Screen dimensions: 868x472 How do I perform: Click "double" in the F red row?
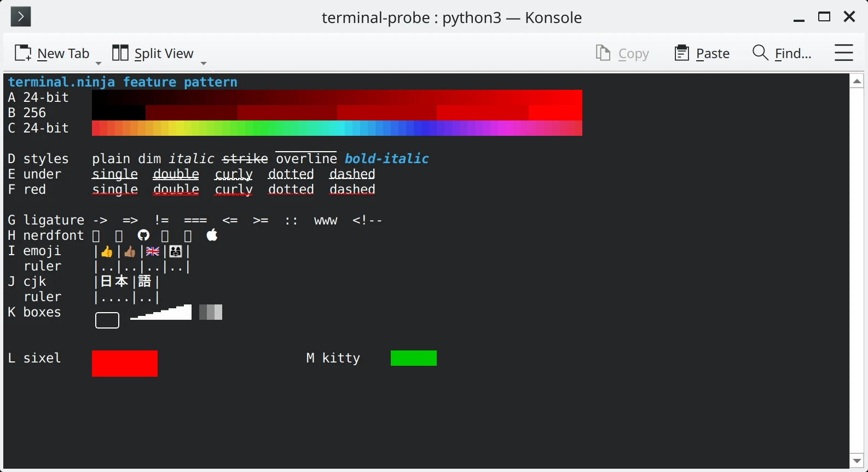tap(176, 189)
